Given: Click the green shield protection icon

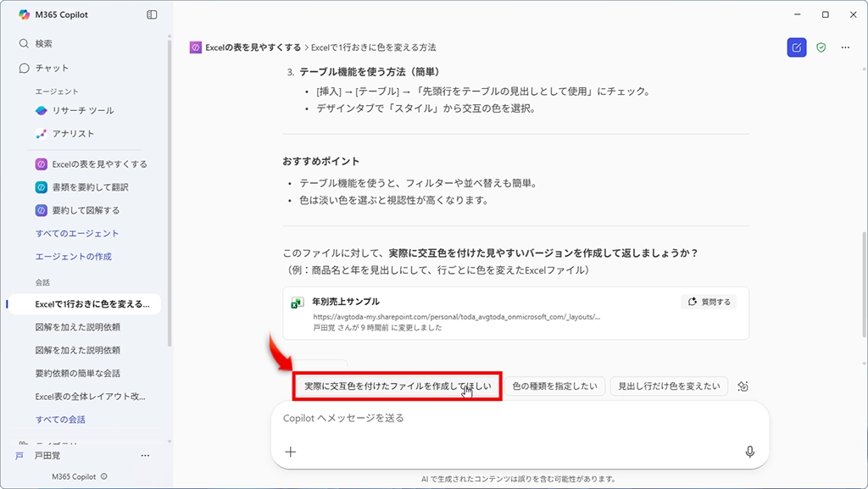Looking at the screenshot, I should [x=821, y=47].
